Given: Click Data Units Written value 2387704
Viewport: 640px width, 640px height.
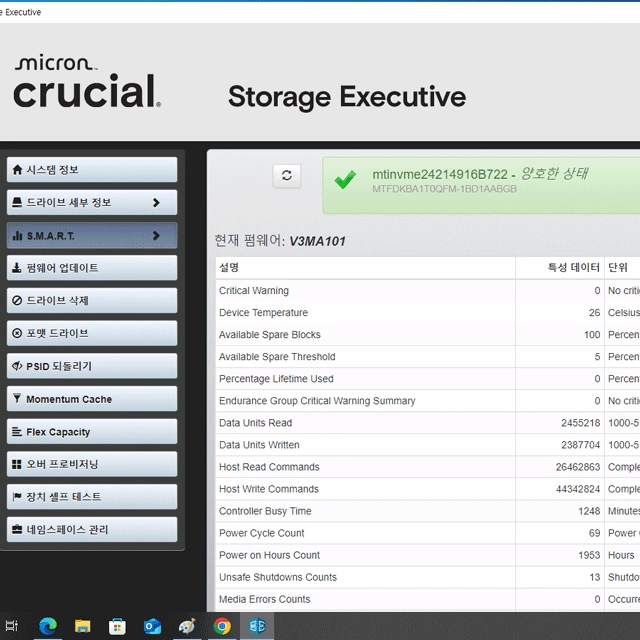Looking at the screenshot, I should (580, 445).
